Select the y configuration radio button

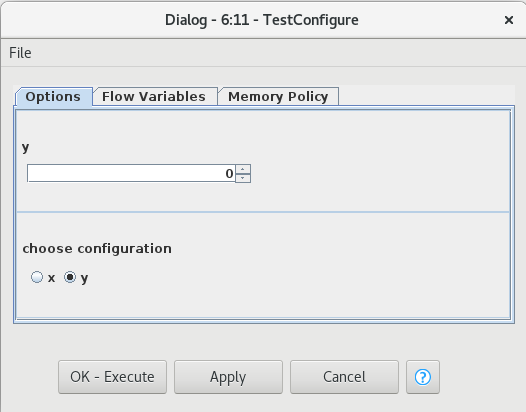pyautogui.click(x=70, y=277)
